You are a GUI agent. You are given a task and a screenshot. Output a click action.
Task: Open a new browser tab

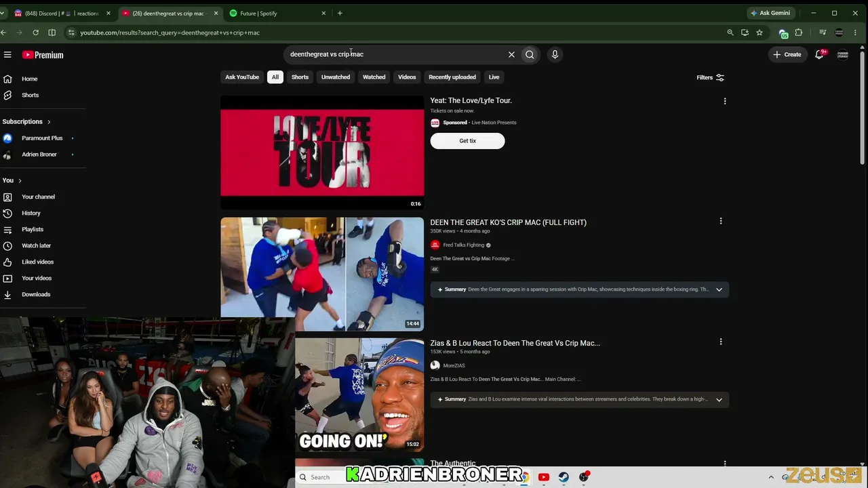(x=340, y=13)
